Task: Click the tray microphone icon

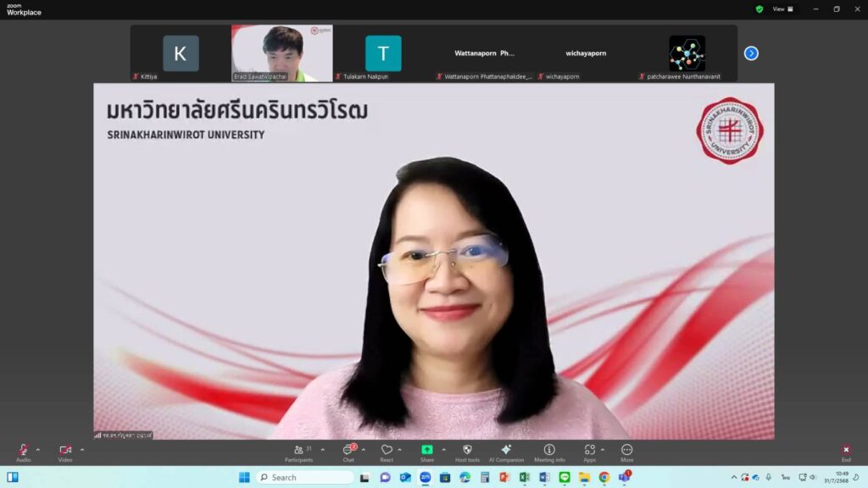Action: point(768,478)
